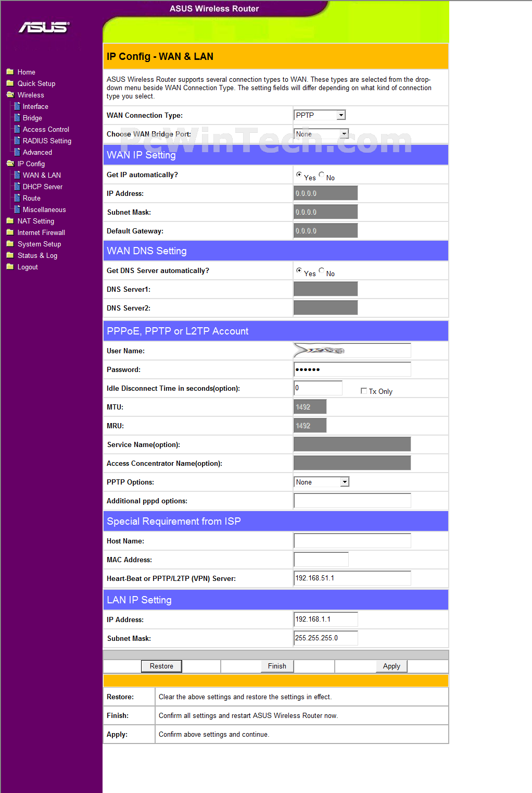The height and width of the screenshot is (793, 532).
Task: Click the Logout folder icon
Action: pos(10,266)
